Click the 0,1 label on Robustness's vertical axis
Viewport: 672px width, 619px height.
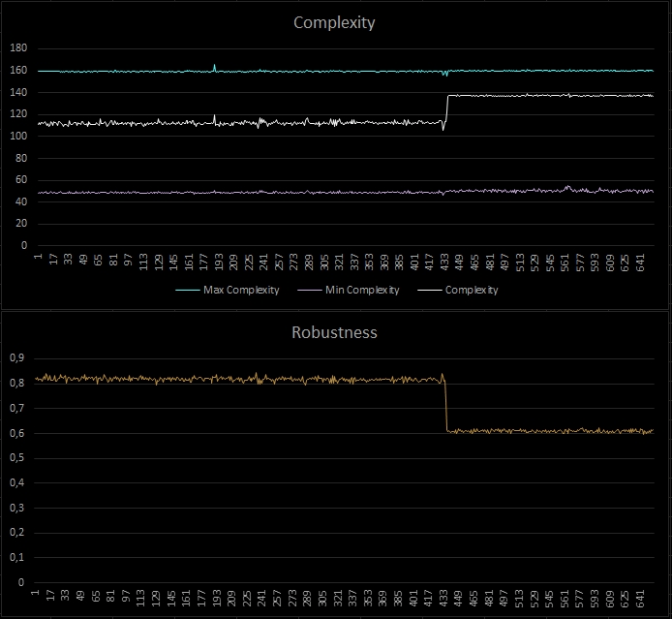[x=16, y=557]
